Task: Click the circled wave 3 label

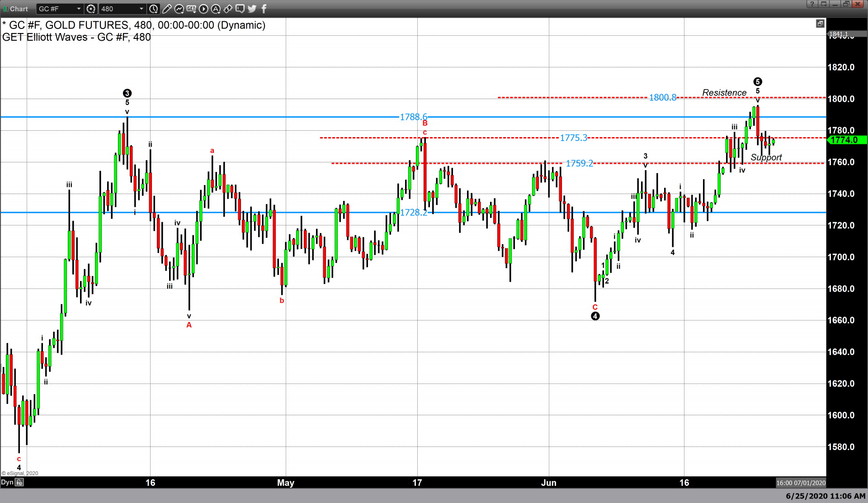Action: (x=127, y=93)
